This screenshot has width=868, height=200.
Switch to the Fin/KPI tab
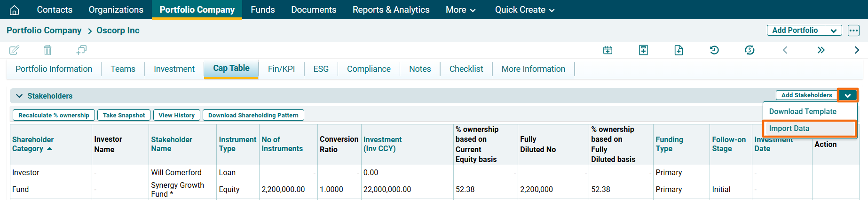coord(281,69)
